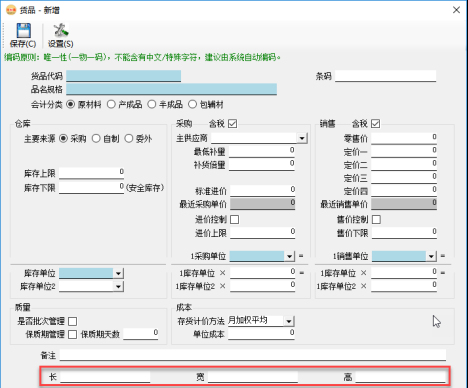Toggle the 销售 含税 checkbox

(375, 124)
